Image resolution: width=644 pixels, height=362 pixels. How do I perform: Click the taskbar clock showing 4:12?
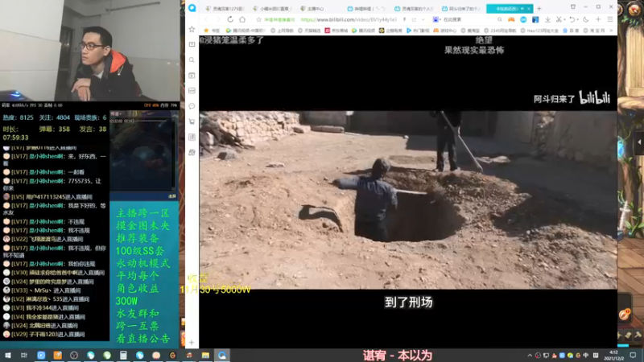point(613,355)
